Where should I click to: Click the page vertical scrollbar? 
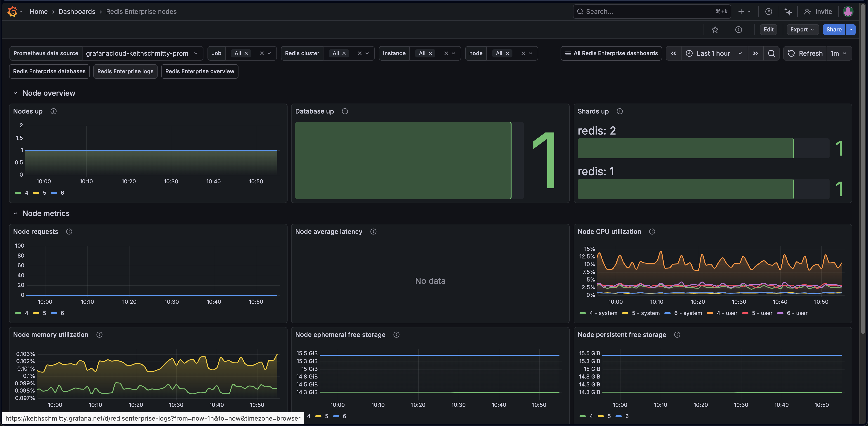[x=863, y=168]
